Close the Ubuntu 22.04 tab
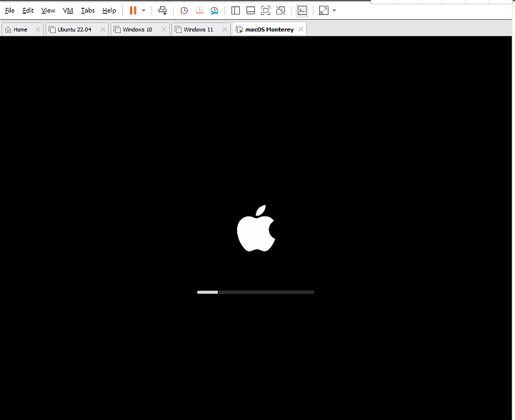Viewport: 515px width, 420px height. coord(103,29)
